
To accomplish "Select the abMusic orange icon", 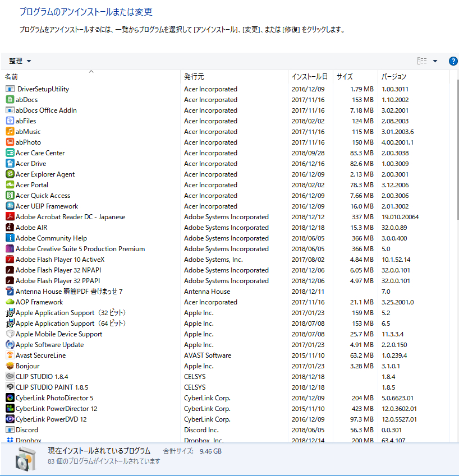I will (10, 131).
